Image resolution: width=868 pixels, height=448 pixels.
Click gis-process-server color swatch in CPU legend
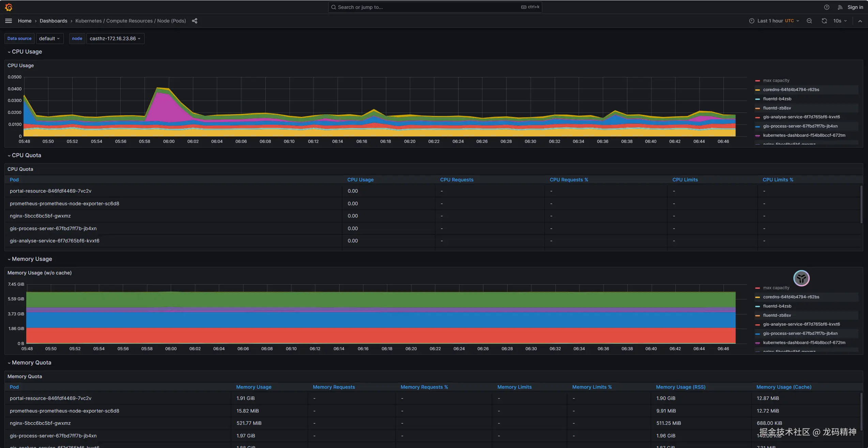pos(758,126)
